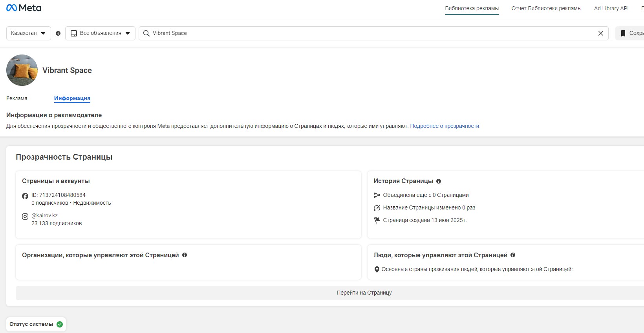Select the Информация tab
644x333 pixels.
pos(72,98)
